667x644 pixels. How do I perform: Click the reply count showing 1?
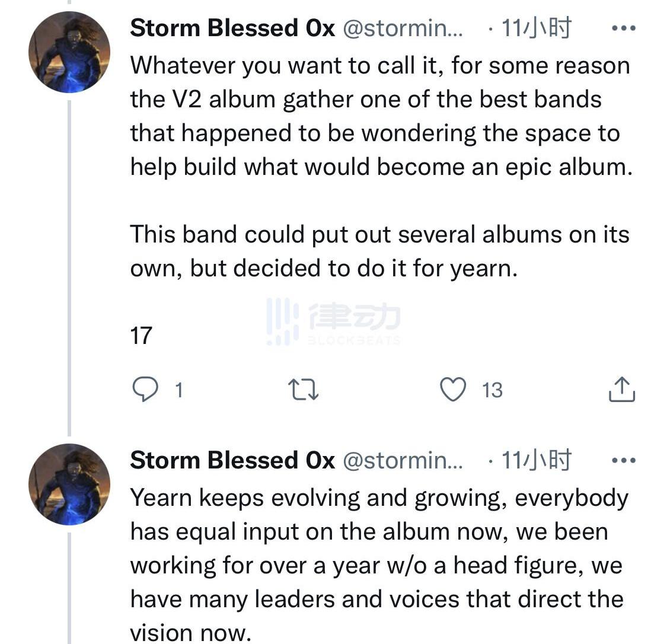pyautogui.click(x=179, y=390)
